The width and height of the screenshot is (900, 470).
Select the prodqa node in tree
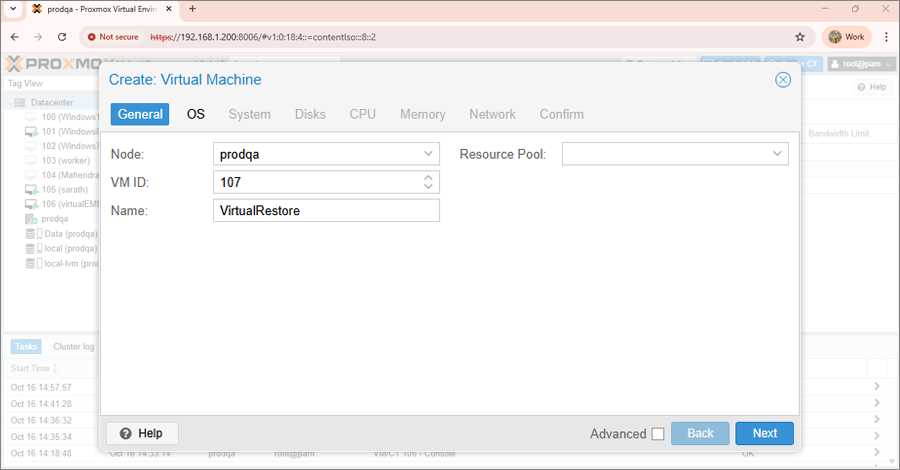[47, 219]
